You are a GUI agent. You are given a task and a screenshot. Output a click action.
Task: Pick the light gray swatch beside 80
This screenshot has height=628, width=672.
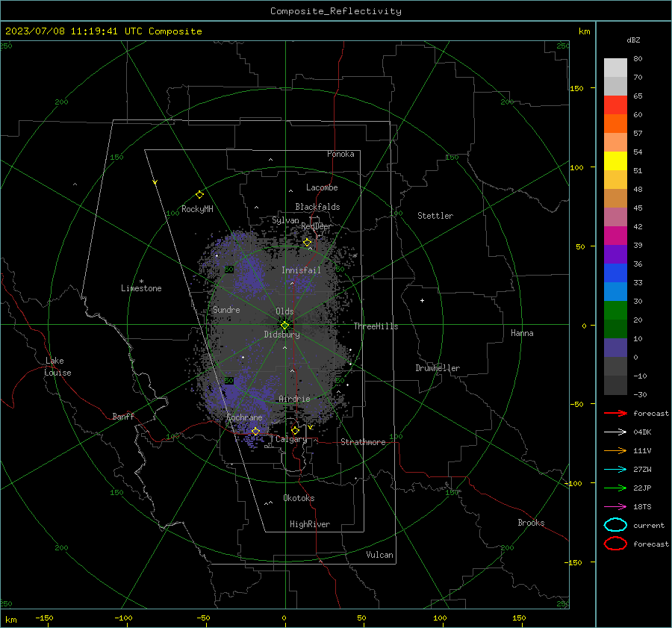click(x=615, y=68)
